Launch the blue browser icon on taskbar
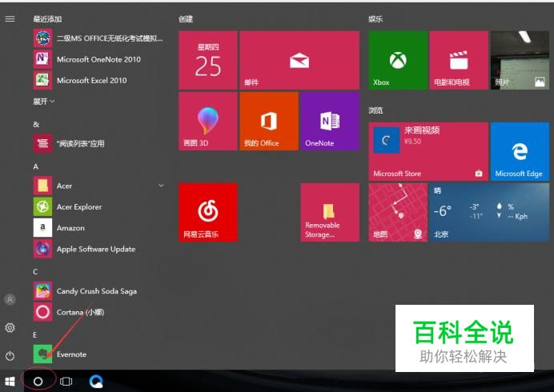The height and width of the screenshot is (392, 554). (96, 382)
